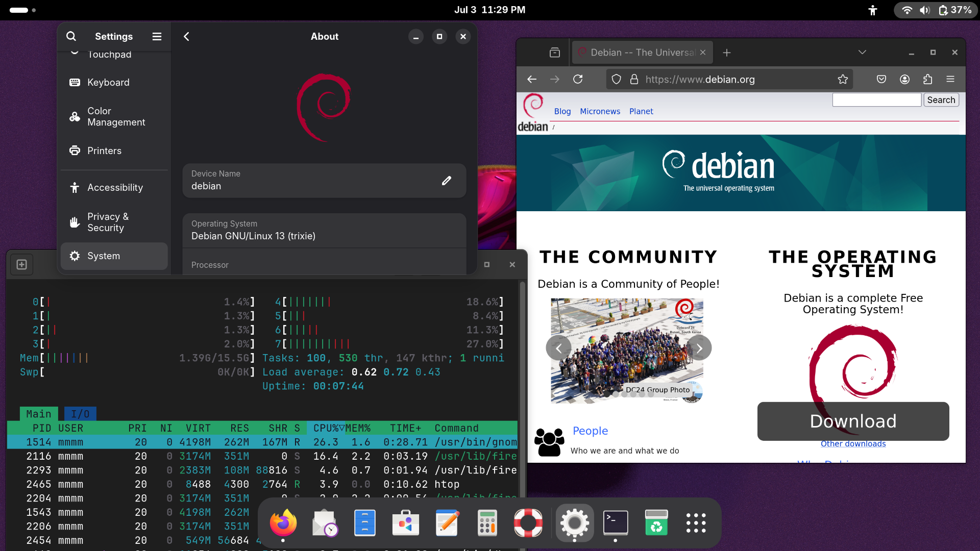Open the Micronews link

(600, 111)
